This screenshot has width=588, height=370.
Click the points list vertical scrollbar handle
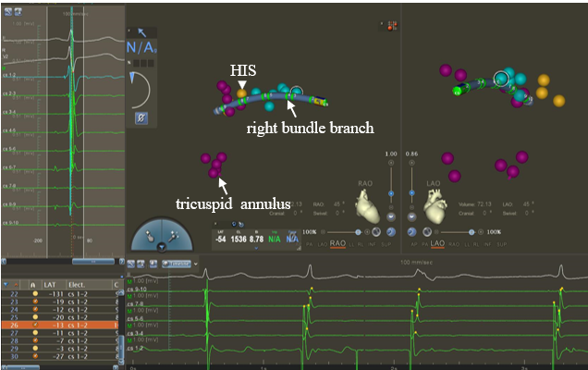pos(121,348)
